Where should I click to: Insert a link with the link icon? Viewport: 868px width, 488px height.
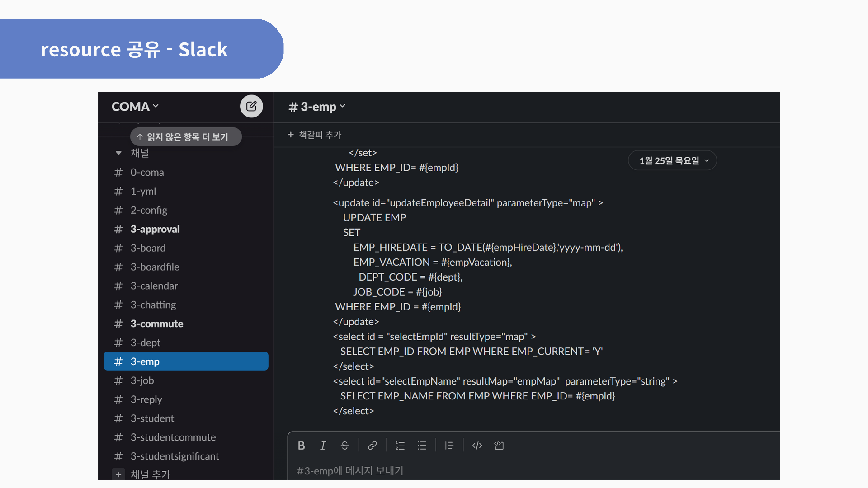click(373, 446)
